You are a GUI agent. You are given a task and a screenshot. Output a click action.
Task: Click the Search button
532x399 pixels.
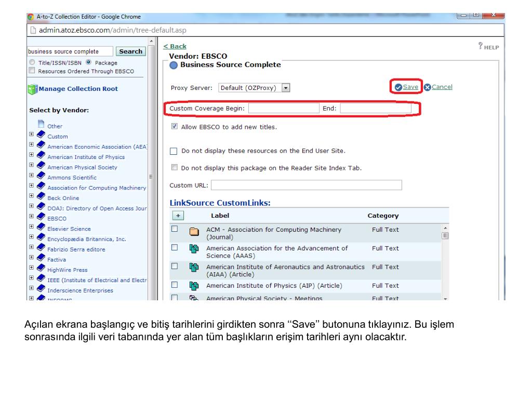click(x=130, y=51)
